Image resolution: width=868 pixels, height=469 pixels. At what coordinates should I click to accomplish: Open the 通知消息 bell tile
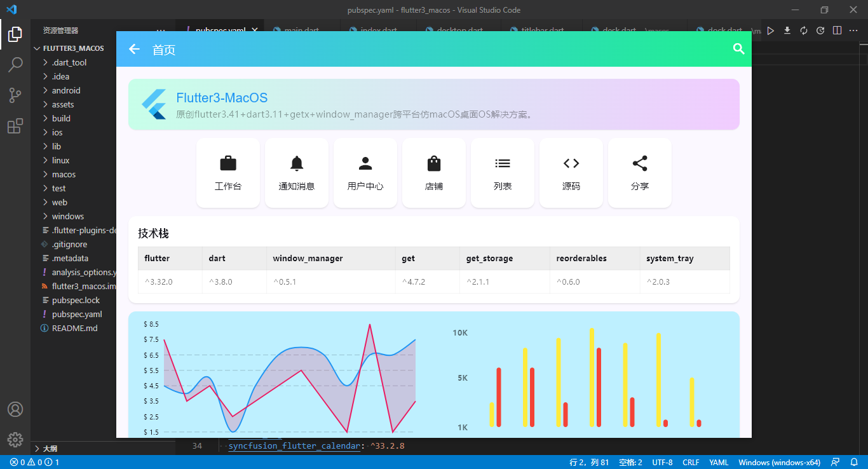coord(297,173)
